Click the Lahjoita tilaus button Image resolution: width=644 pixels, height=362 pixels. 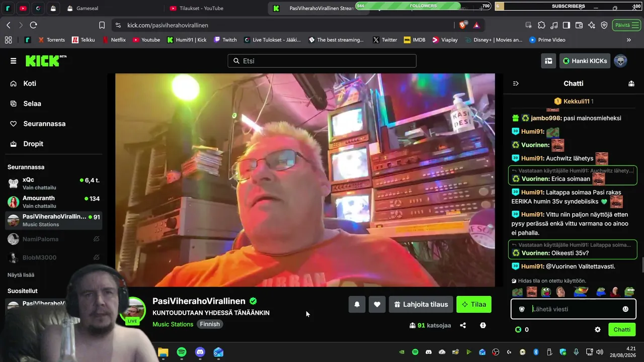coord(421,304)
